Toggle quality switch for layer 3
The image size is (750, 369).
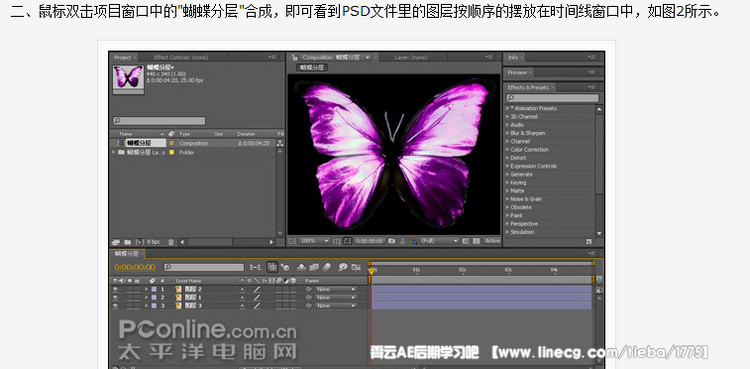pos(257,305)
